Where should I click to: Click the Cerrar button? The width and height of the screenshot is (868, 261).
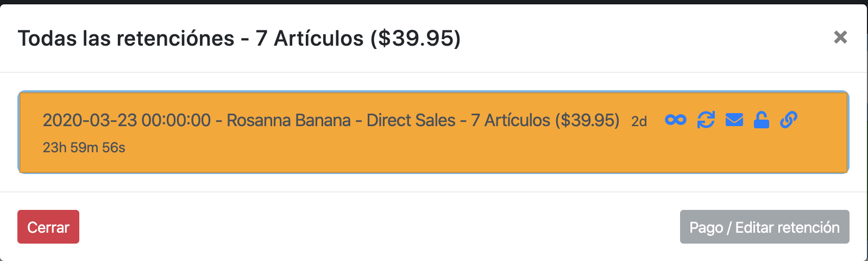coord(48,227)
